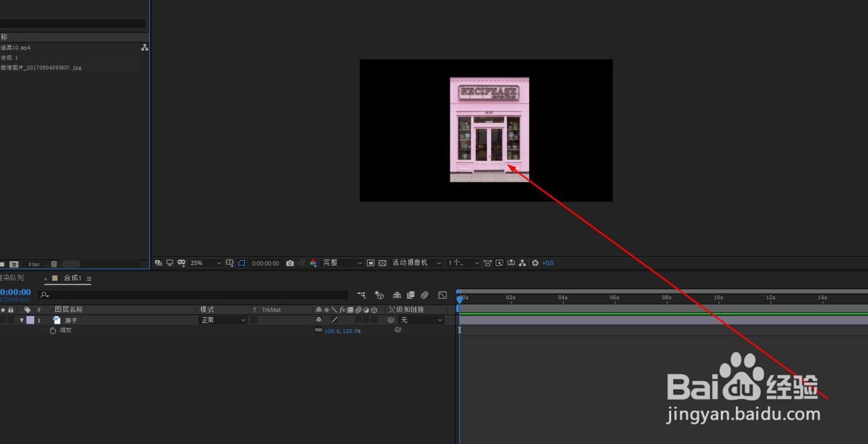Viewport: 868px width, 444px height.
Task: Open the 无 parent layer dropdown
Action: (x=422, y=320)
